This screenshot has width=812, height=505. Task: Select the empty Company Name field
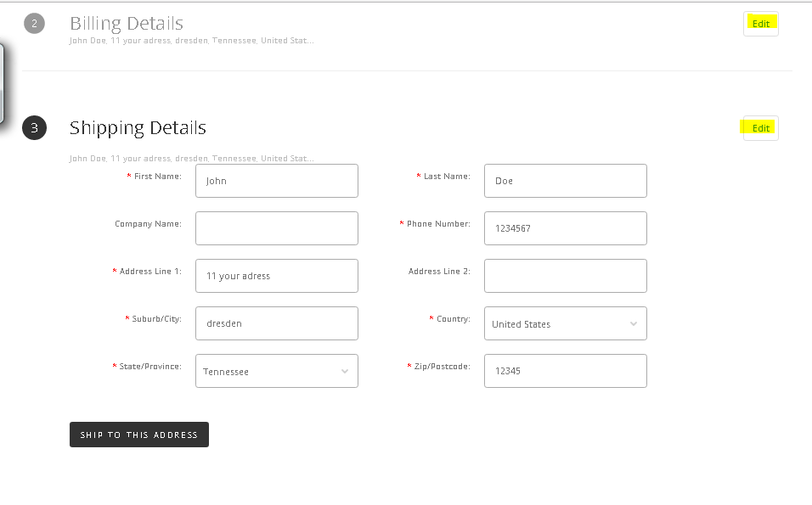pyautogui.click(x=276, y=228)
